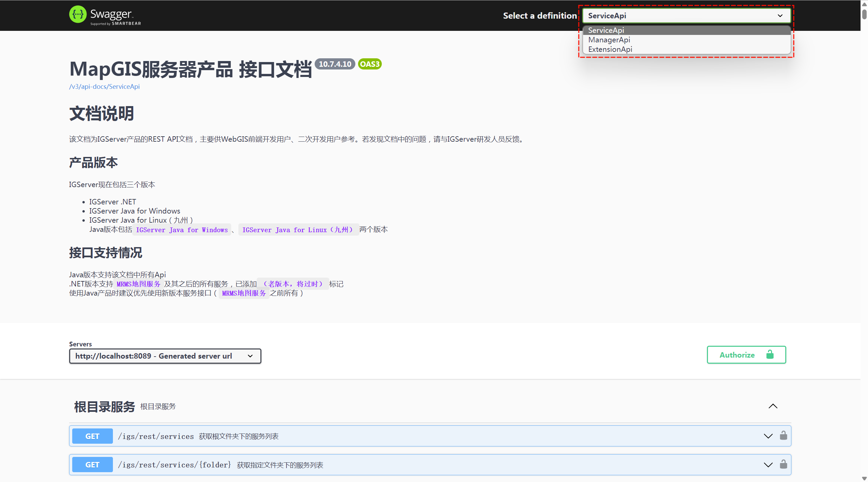This screenshot has height=482, width=868.
Task: Click the lock icon on /igs/rest/services endpoint
Action: [784, 436]
